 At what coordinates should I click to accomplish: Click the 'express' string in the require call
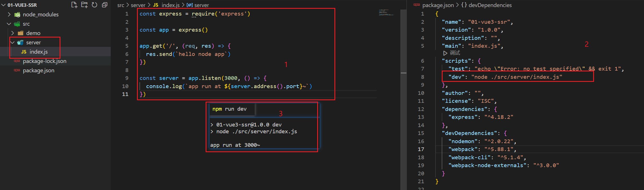232,14
